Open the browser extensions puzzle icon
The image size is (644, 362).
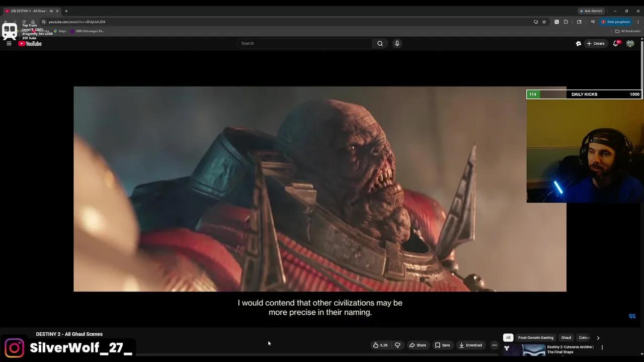tap(566, 22)
